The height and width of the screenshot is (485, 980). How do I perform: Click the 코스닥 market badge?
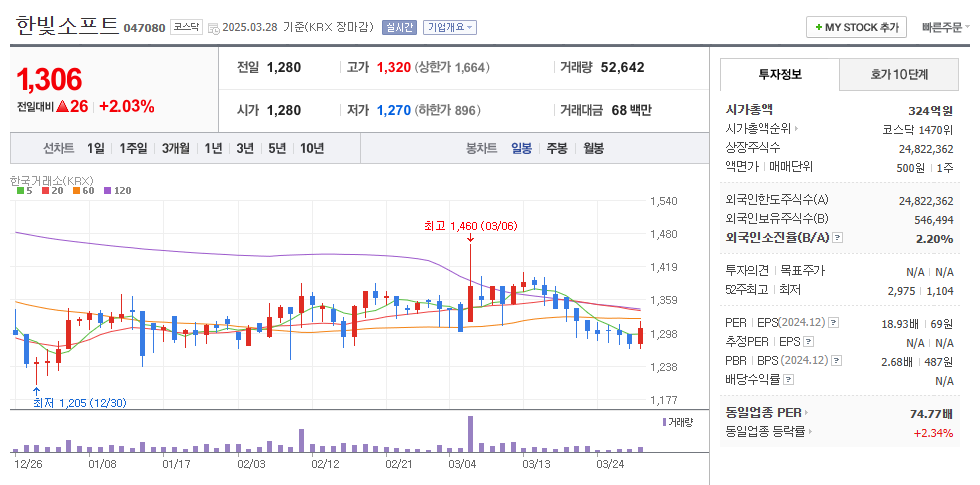pyautogui.click(x=187, y=28)
